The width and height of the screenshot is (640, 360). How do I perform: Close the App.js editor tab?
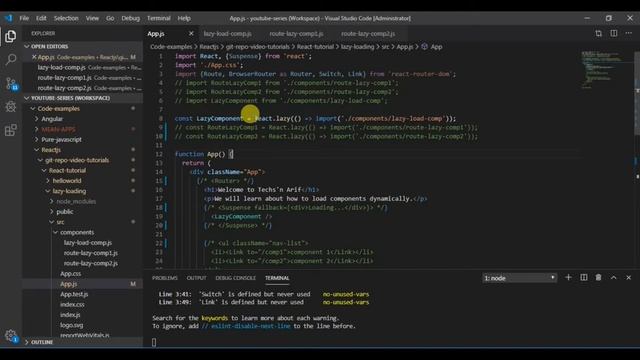click(191, 33)
